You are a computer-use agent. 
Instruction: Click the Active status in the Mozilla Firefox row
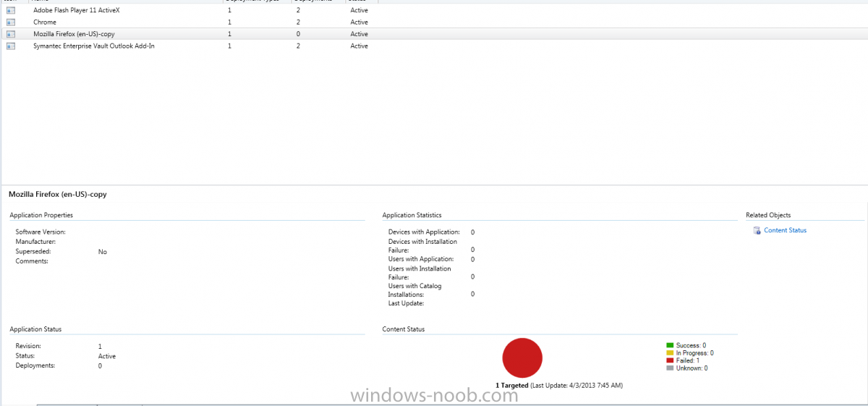pos(359,34)
